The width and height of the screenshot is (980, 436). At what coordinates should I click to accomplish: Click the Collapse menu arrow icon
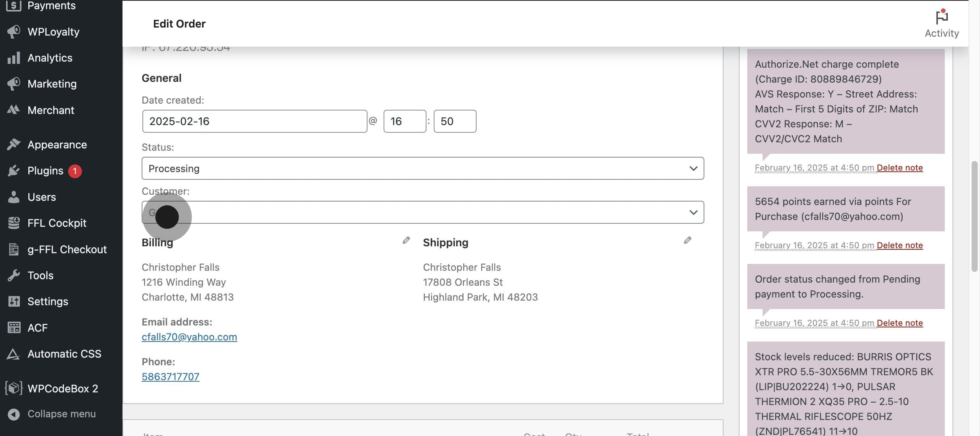tap(14, 414)
